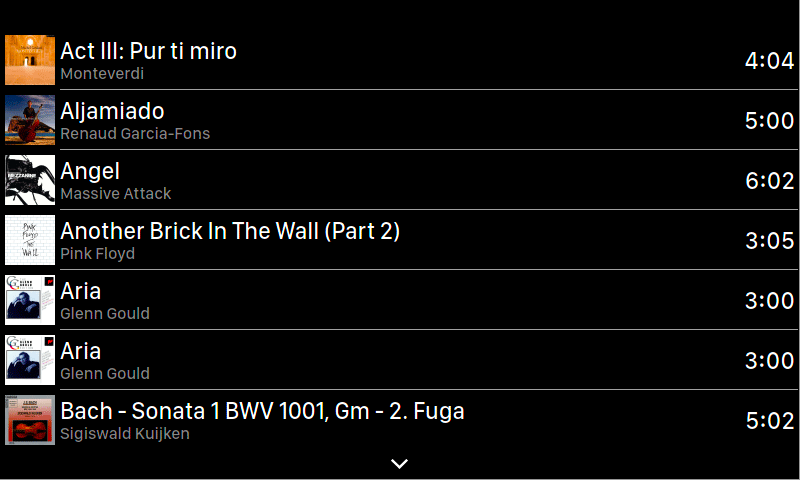Tap the Massive Attack Mezzanine cover art
The width and height of the screenshot is (800, 480).
tap(30, 180)
